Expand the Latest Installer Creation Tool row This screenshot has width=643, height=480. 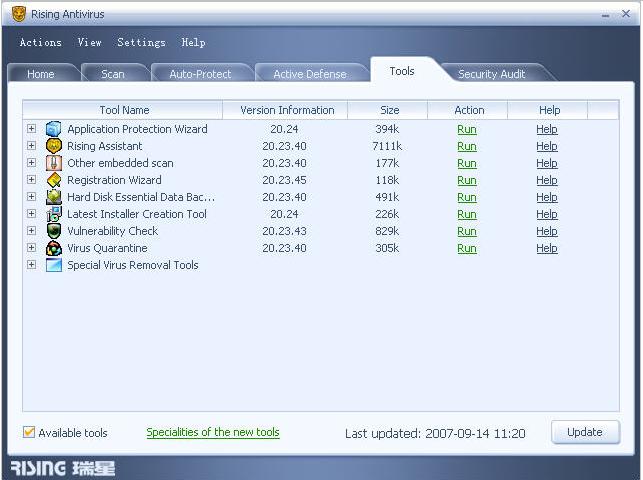click(x=31, y=214)
